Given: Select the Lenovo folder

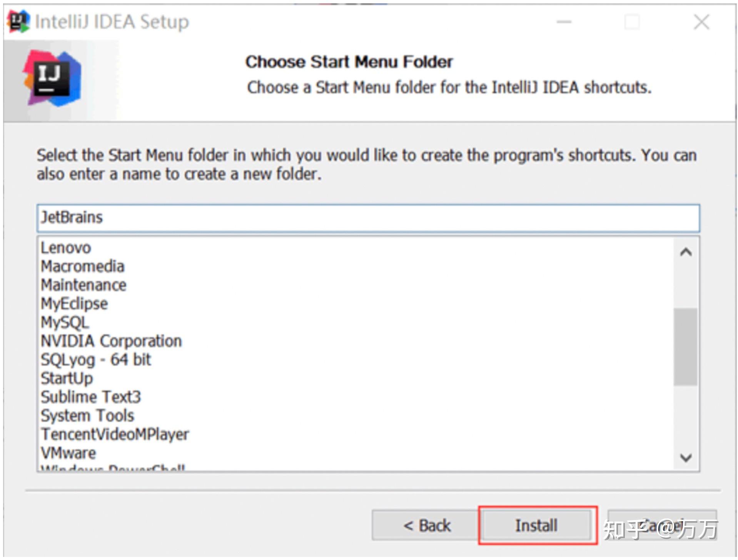Looking at the screenshot, I should pos(66,248).
